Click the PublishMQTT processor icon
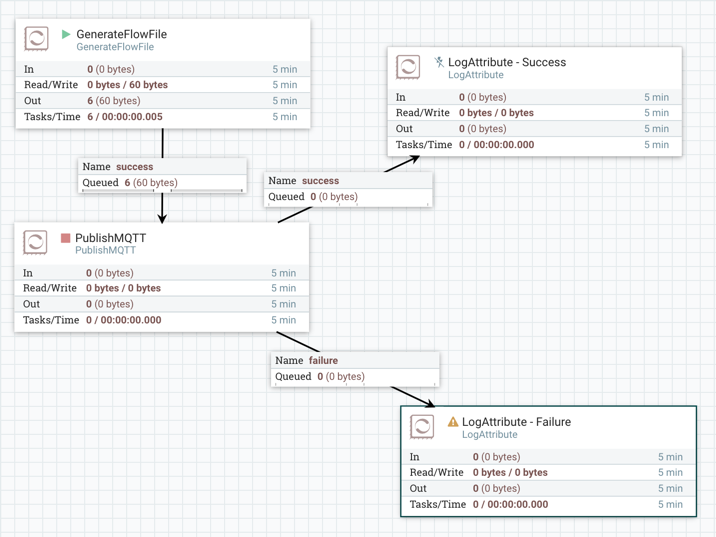Image resolution: width=716 pixels, height=537 pixels. 36,242
